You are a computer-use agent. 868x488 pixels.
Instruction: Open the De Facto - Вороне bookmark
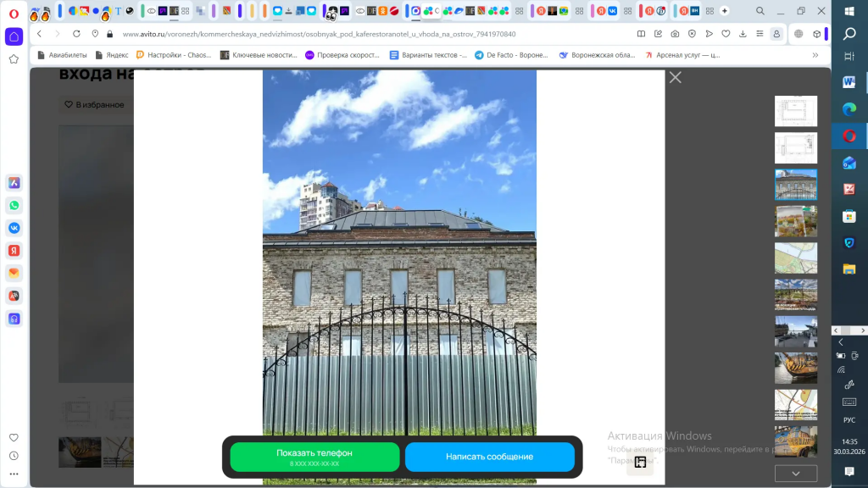[x=511, y=55]
